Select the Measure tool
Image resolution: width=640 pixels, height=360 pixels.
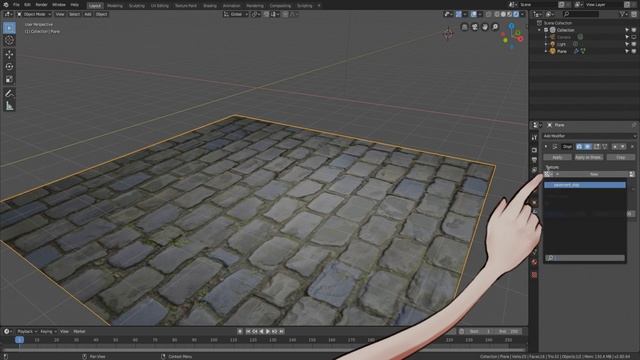point(9,106)
